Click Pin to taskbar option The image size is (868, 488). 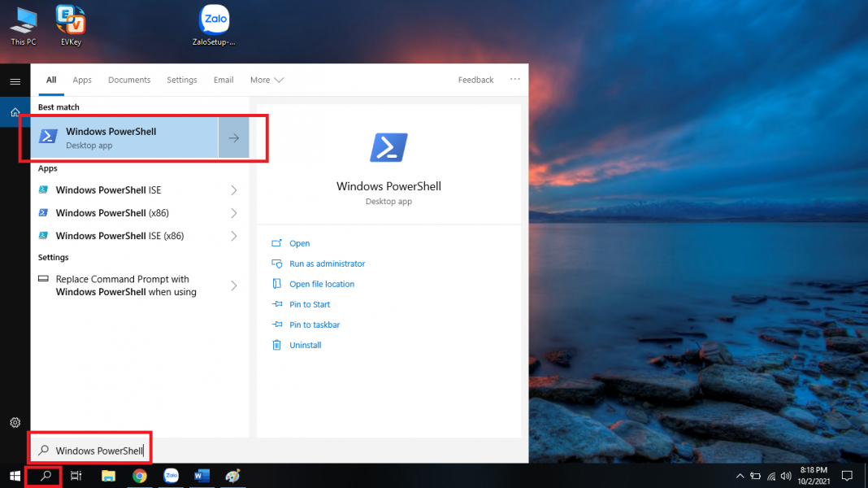point(315,325)
